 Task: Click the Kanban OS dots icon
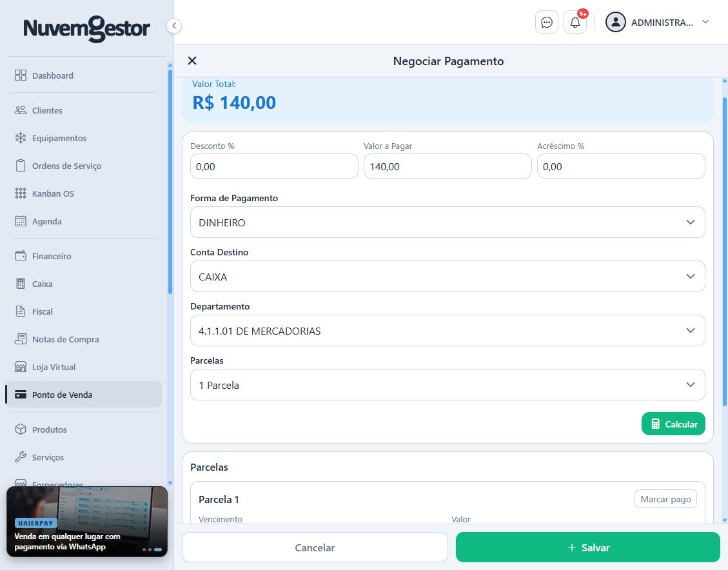21,193
